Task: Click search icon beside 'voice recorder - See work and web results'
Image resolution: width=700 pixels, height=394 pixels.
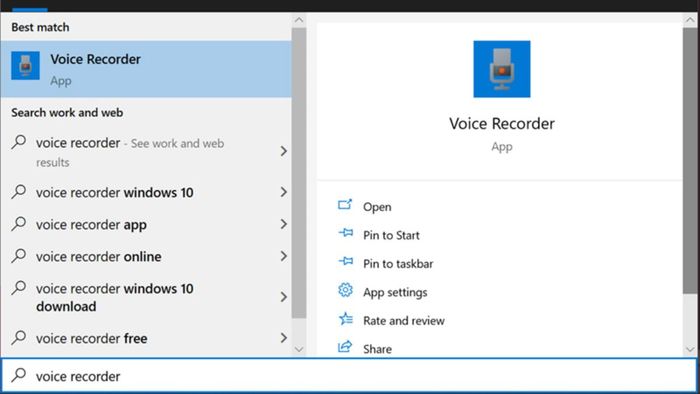Action: click(19, 142)
